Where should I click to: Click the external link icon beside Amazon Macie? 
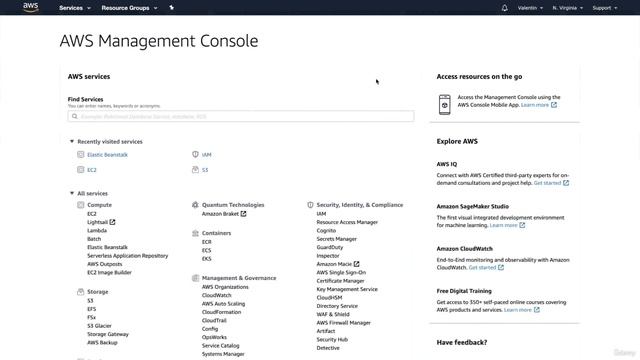pos(356,264)
